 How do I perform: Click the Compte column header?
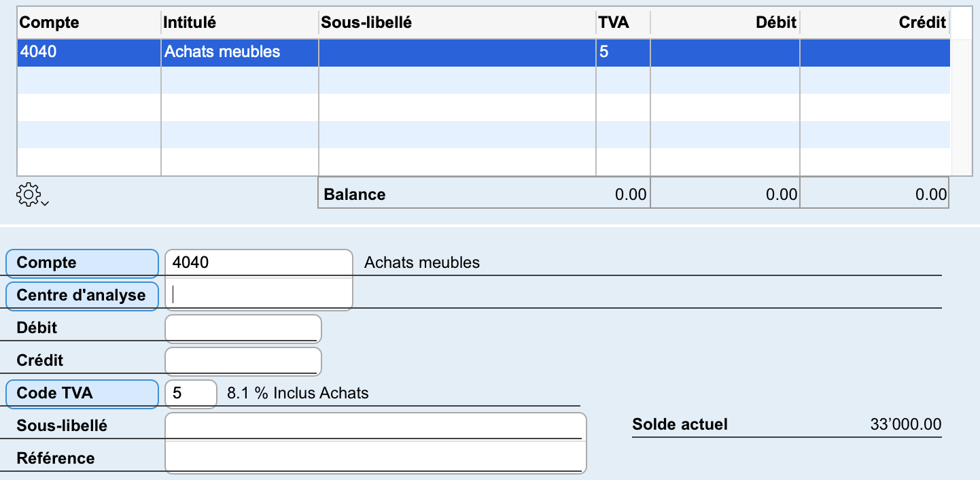tap(88, 22)
